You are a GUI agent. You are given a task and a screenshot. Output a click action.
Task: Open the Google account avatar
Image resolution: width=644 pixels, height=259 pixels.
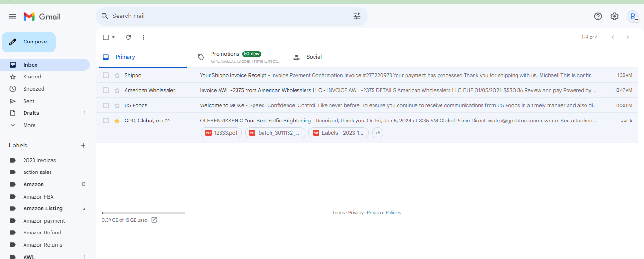(x=633, y=17)
